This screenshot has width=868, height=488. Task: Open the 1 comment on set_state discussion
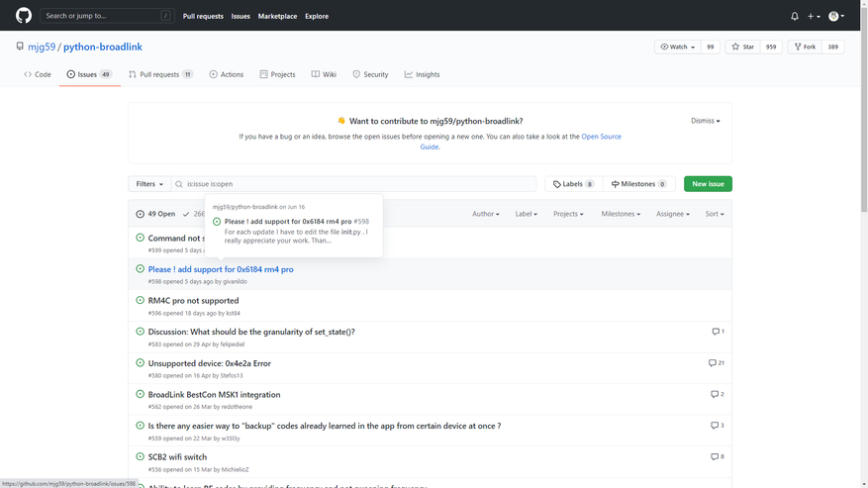(x=718, y=332)
